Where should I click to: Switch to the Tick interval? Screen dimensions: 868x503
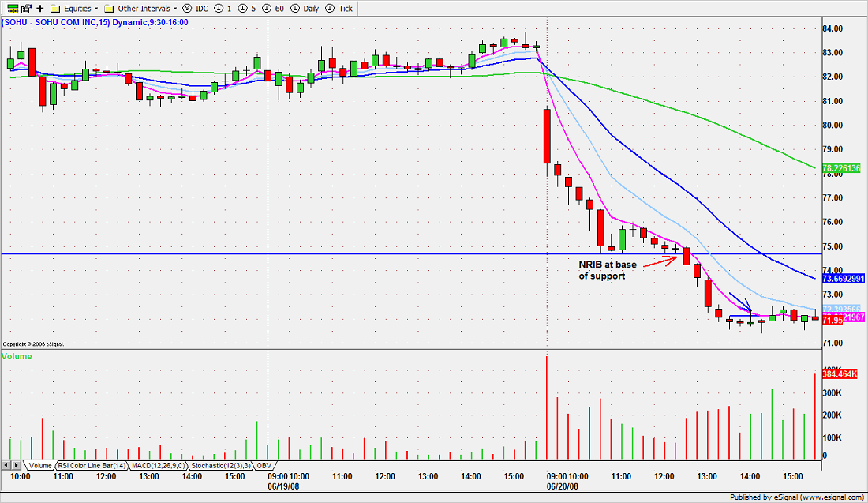(x=339, y=9)
